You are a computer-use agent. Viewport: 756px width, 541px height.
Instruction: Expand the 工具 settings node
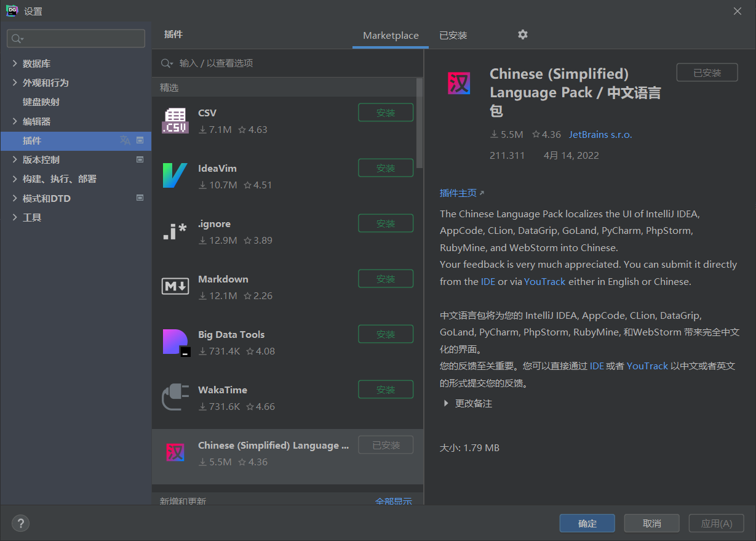pyautogui.click(x=15, y=217)
